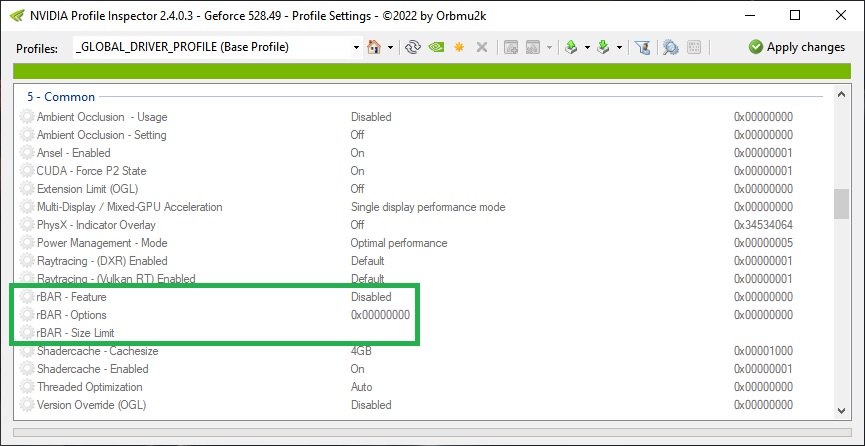Add application to current profile icon
This screenshot has width=865, height=446.
511,47
